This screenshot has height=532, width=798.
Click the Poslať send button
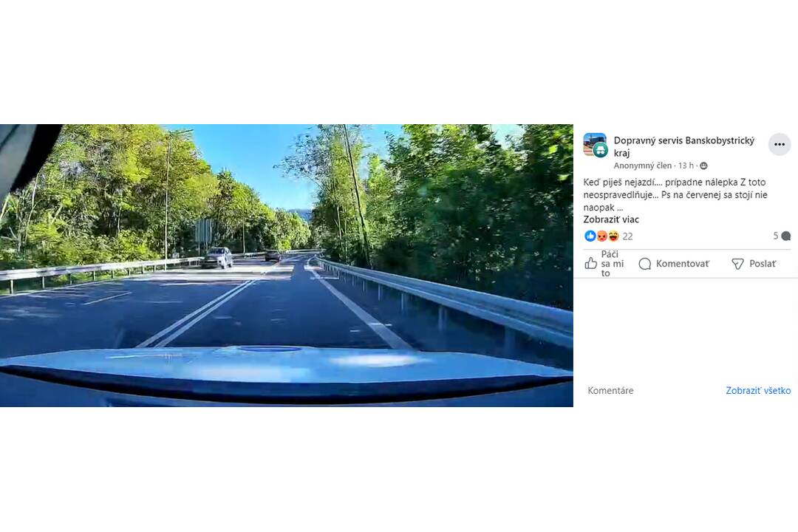(x=754, y=264)
